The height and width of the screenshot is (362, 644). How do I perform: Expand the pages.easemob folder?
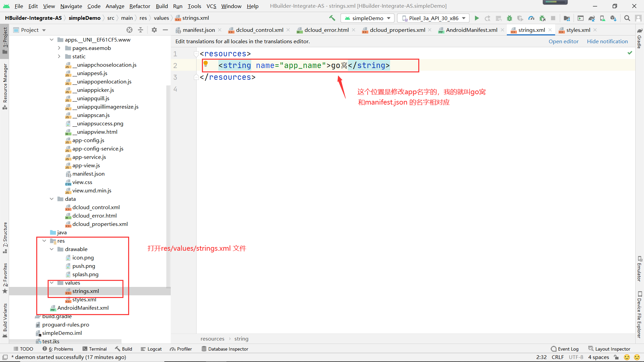tap(59, 48)
